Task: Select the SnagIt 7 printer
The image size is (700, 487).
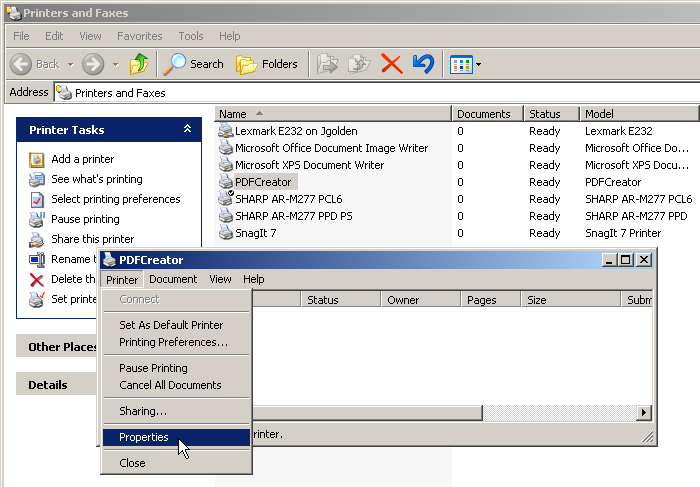Action: click(x=255, y=233)
